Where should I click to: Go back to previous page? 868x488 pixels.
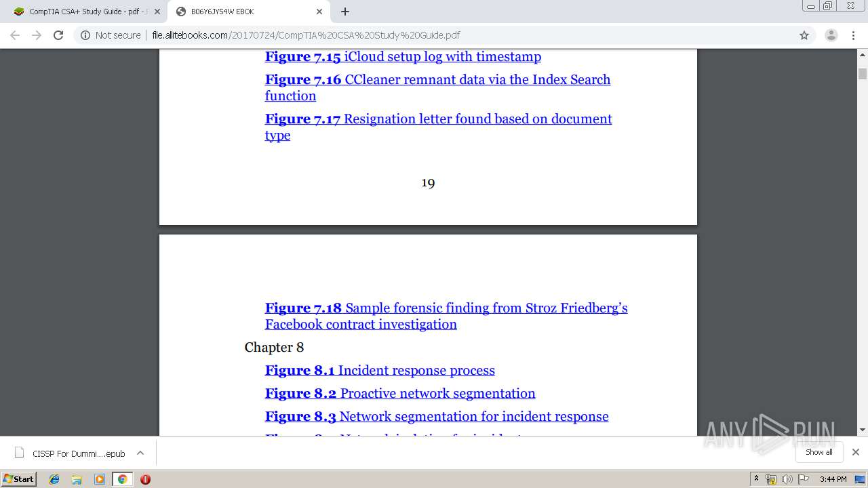[15, 35]
